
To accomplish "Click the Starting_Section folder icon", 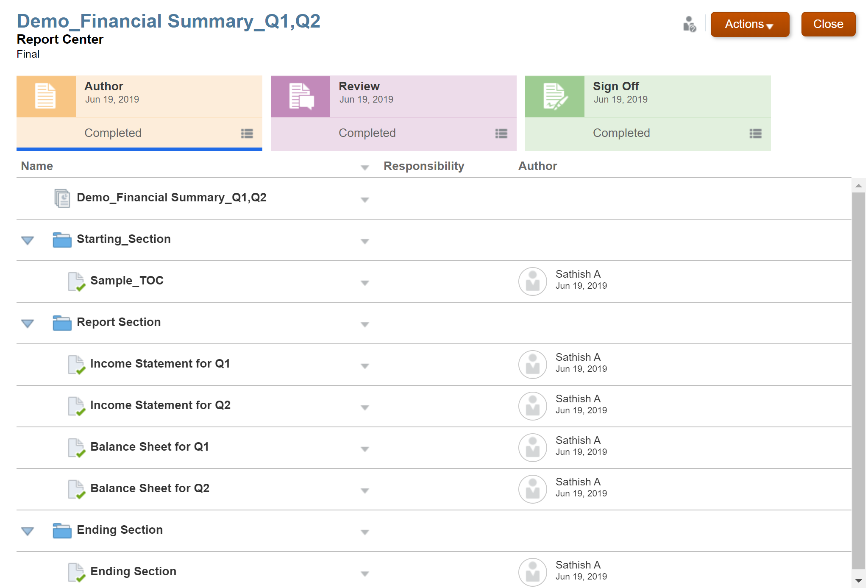I will pos(62,240).
